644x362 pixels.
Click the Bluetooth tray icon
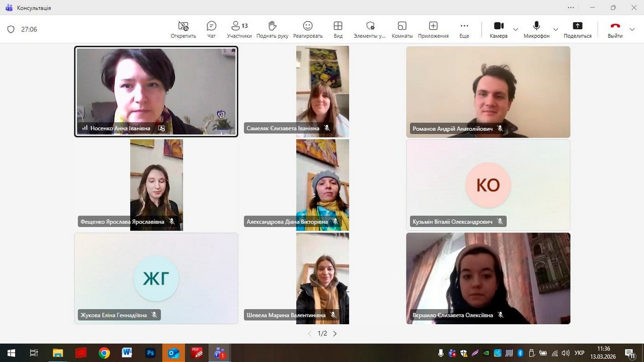[x=521, y=353]
